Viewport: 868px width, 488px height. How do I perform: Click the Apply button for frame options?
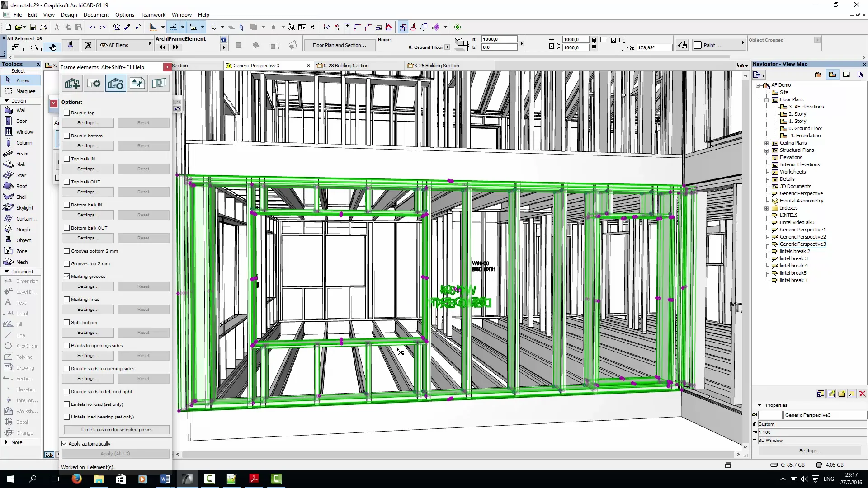115,454
